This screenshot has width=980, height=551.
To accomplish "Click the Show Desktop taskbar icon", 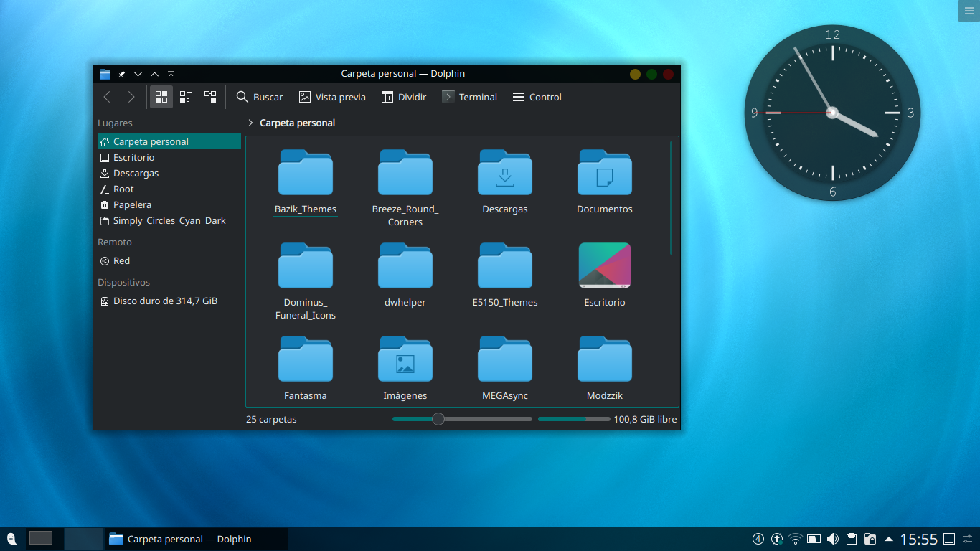I will tap(949, 539).
